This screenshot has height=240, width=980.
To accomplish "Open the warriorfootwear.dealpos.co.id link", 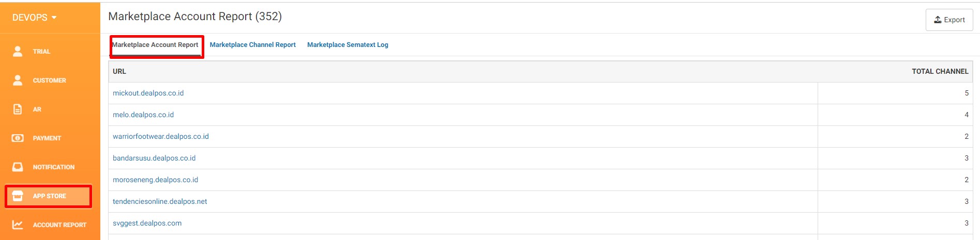I will pos(161,136).
